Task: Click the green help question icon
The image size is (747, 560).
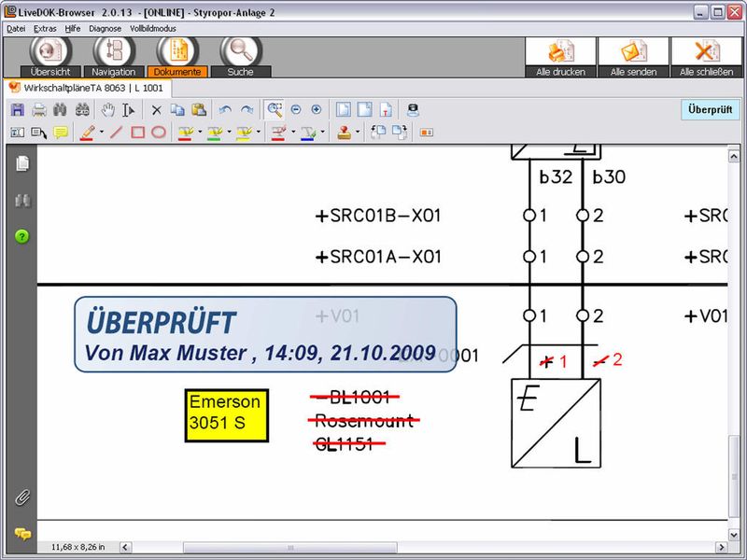Action: [21, 236]
